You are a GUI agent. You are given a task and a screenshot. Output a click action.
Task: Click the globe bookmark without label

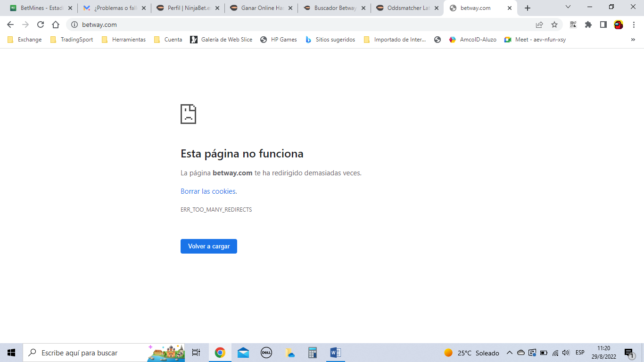coord(438,40)
